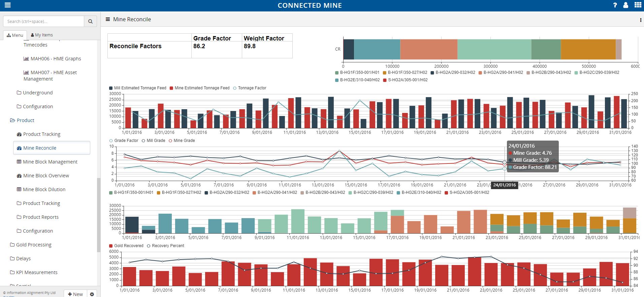
Task: Click the New button
Action: point(75,294)
